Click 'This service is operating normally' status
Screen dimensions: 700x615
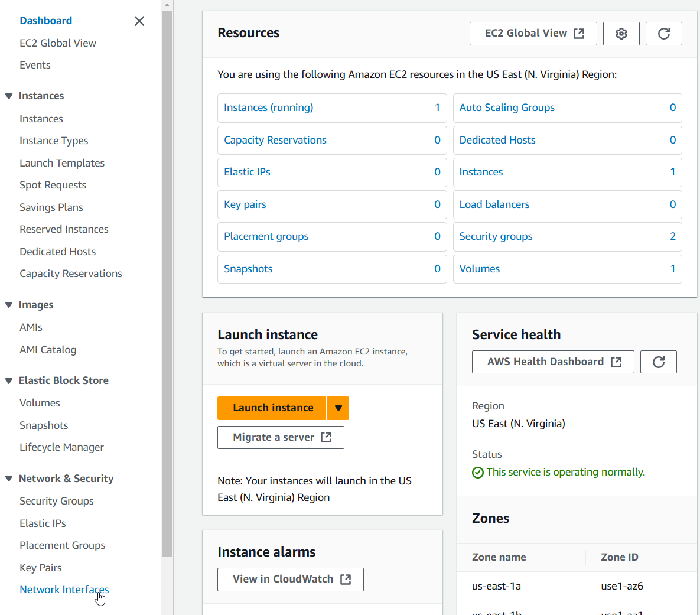[x=565, y=472]
